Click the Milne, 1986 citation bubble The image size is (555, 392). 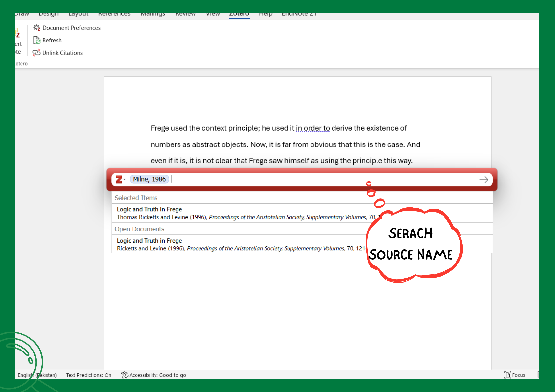point(149,179)
